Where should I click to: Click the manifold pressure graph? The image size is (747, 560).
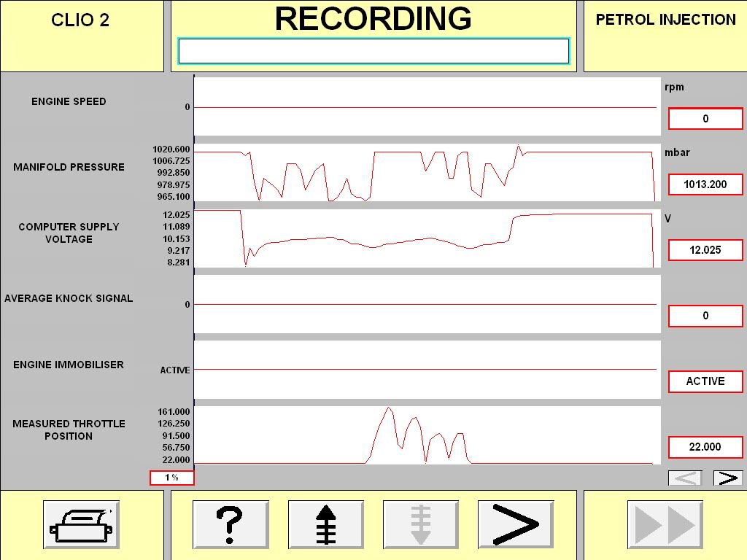(427, 173)
